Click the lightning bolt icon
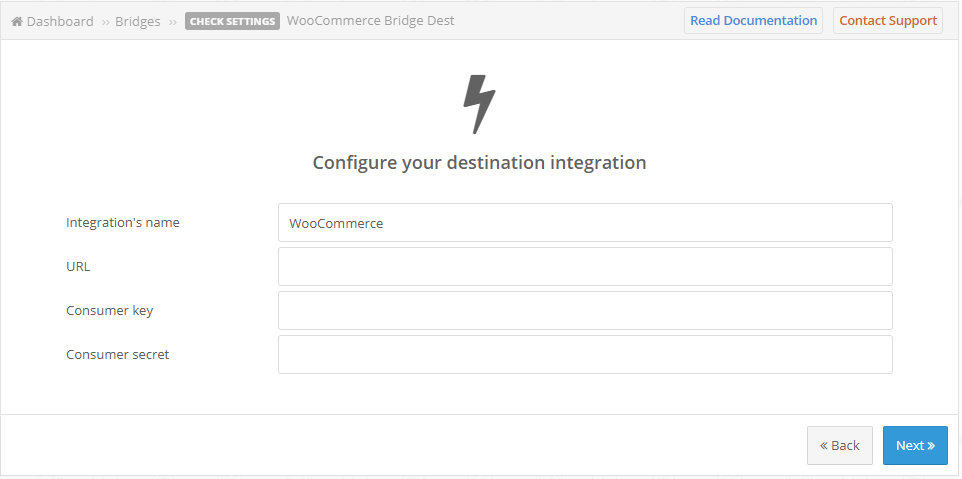Image resolution: width=962 pixels, height=479 pixels. point(479,104)
